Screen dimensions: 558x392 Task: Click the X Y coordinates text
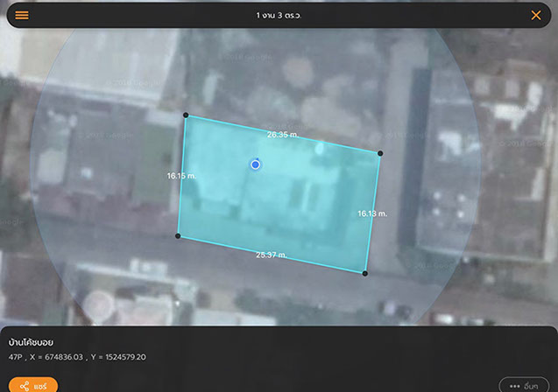88,357
